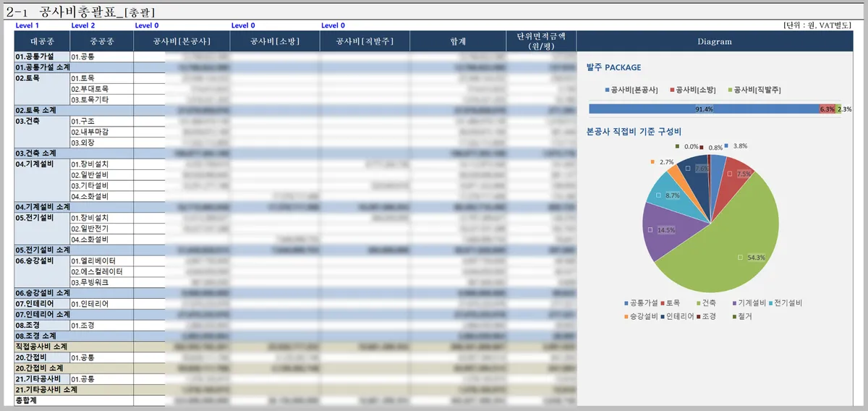
Task: Select the 합계 column header
Action: 458,41
